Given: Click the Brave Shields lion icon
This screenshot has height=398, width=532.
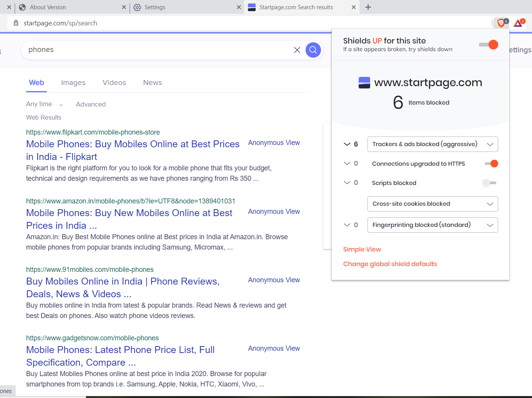Looking at the screenshot, I should click(x=502, y=23).
